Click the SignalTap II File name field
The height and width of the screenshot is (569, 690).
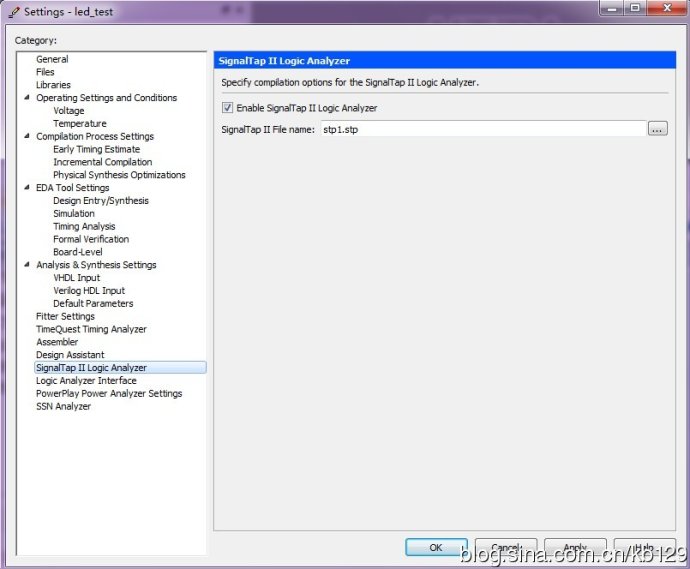click(x=483, y=129)
